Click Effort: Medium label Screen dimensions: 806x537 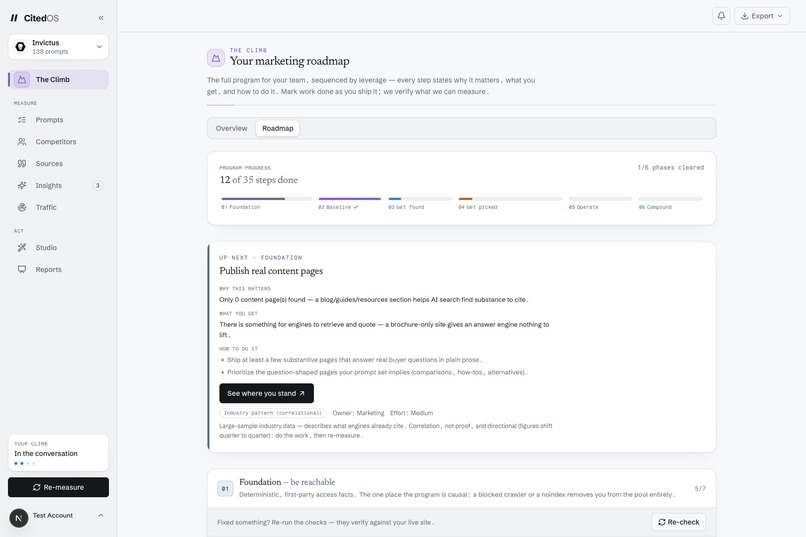[x=411, y=413]
